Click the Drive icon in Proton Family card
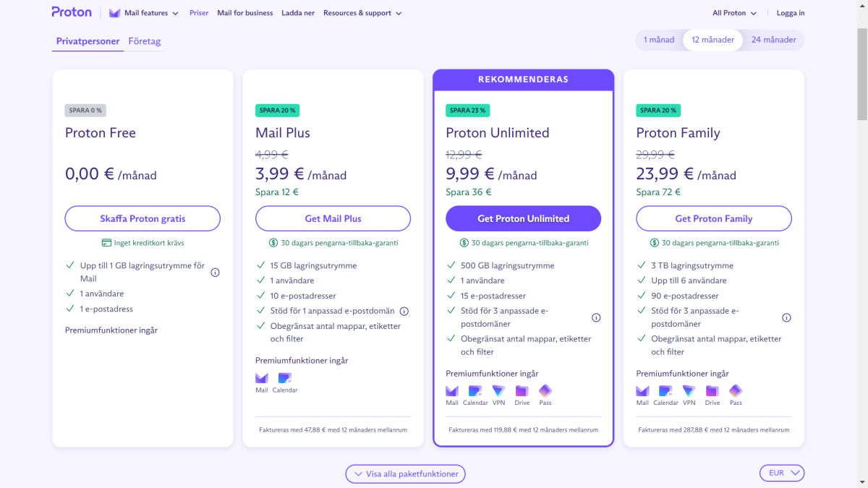This screenshot has width=868, height=488. (712, 391)
